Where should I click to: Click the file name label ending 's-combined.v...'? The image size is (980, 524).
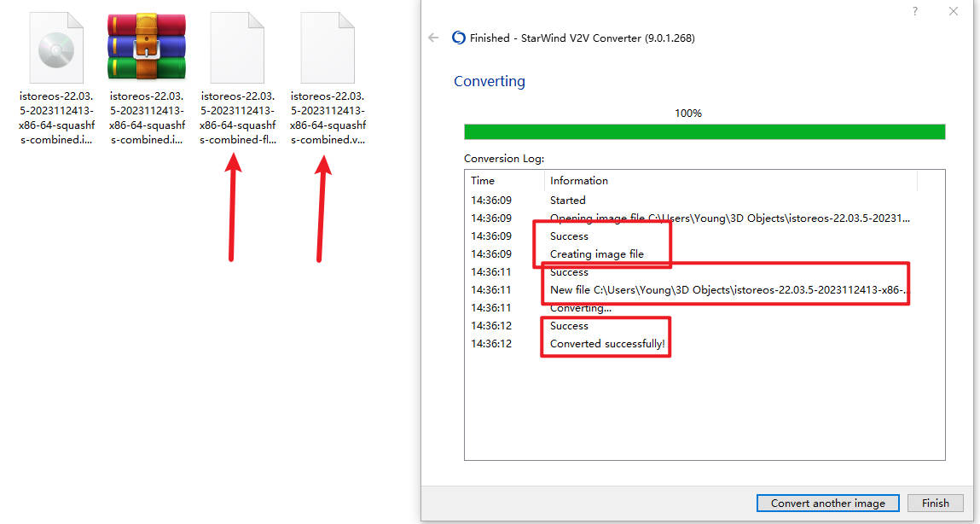328,118
